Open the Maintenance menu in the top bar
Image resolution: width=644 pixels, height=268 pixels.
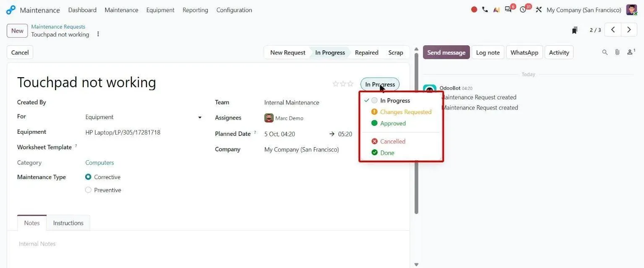(121, 10)
